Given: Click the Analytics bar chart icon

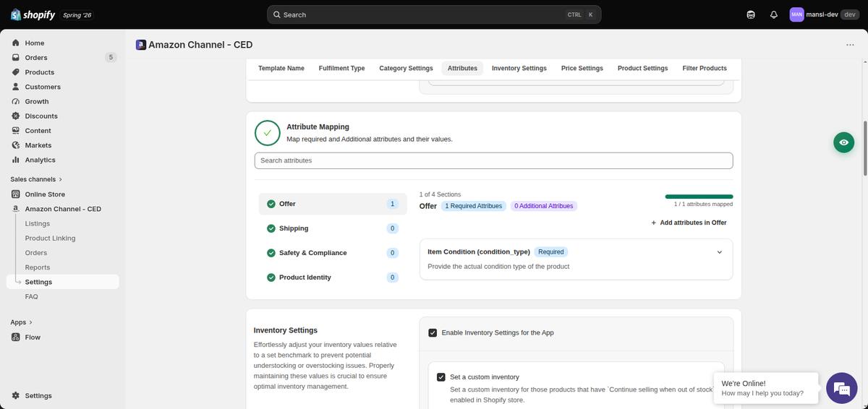Looking at the screenshot, I should click(x=16, y=160).
